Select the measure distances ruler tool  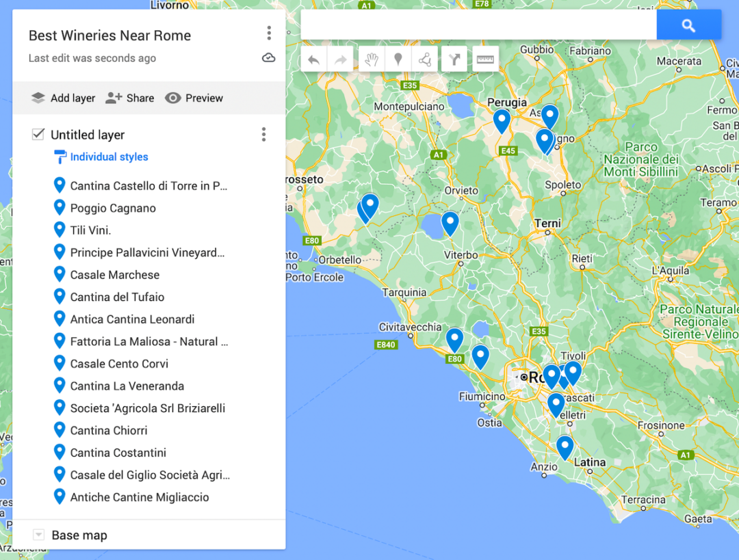(485, 59)
